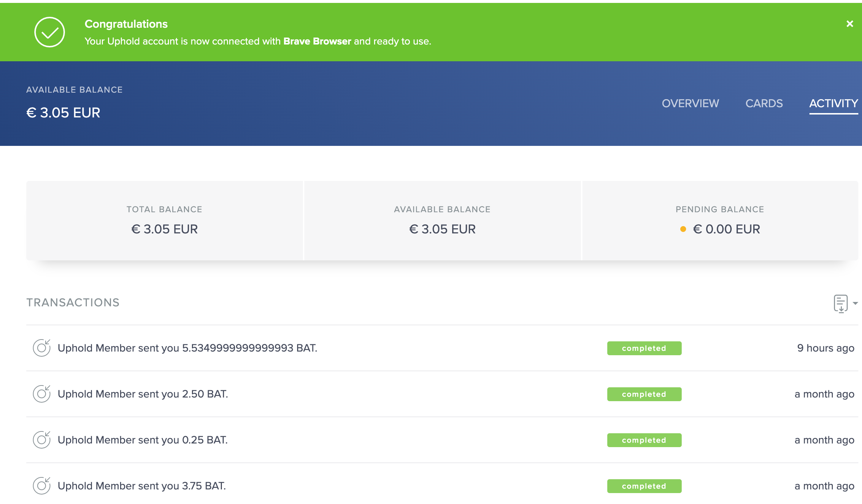
Task: Click the incoming icon for 2.50 BAT transaction
Action: (42, 394)
